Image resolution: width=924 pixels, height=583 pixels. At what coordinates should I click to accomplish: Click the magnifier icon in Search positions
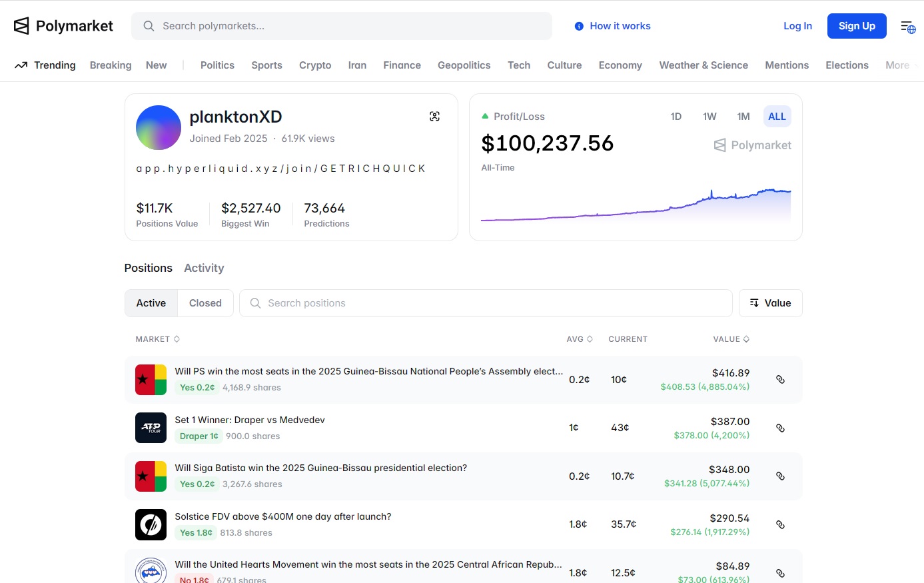coord(255,303)
